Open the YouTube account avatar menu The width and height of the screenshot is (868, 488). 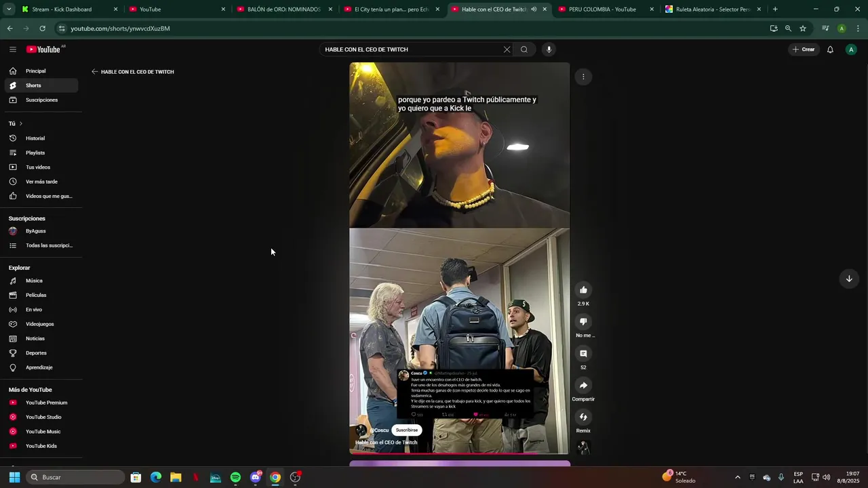point(851,49)
